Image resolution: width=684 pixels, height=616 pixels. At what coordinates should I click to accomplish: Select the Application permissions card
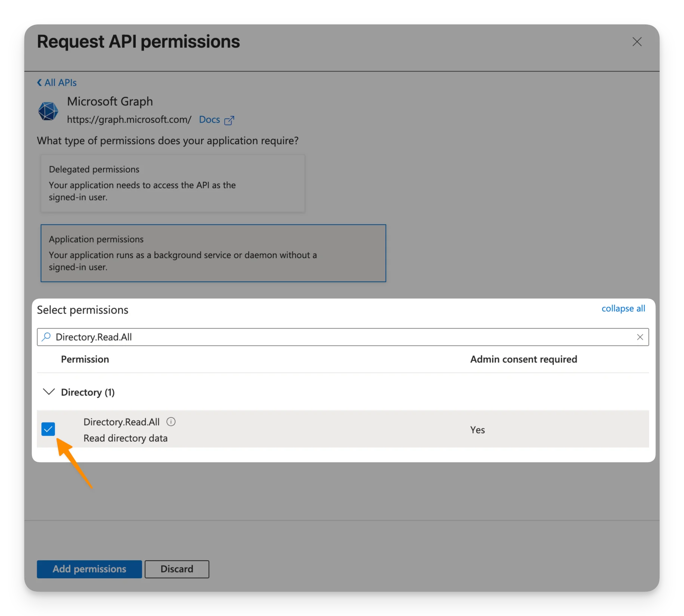pyautogui.click(x=213, y=253)
